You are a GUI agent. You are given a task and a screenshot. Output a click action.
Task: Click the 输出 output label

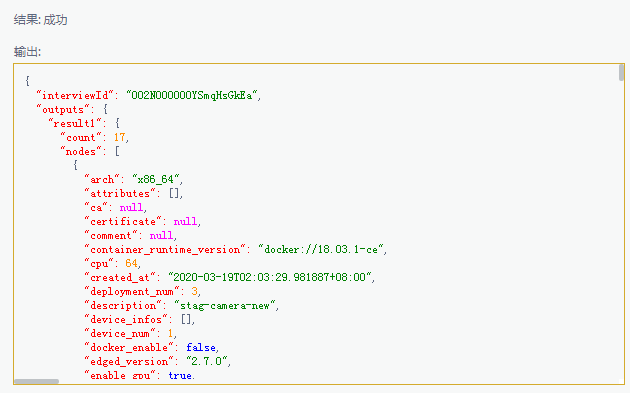point(27,52)
